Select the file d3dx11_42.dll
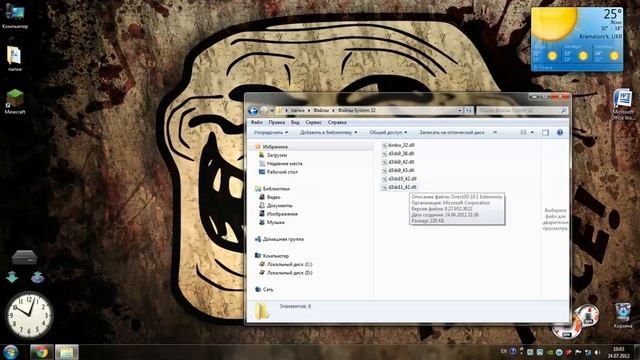 [x=402, y=187]
